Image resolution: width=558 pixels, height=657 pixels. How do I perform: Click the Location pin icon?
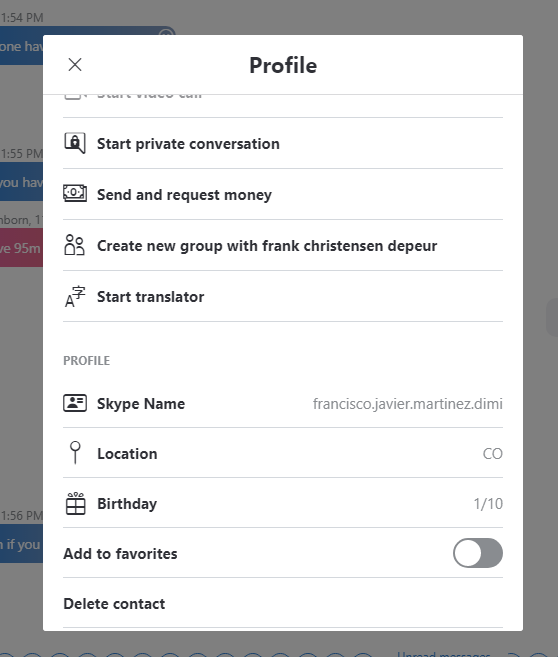[x=75, y=453]
